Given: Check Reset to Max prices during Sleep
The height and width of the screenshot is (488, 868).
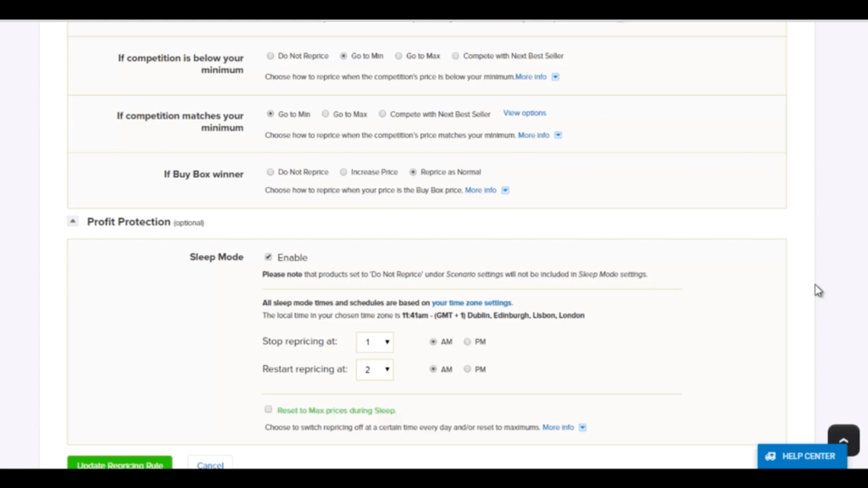Looking at the screenshot, I should (x=269, y=409).
